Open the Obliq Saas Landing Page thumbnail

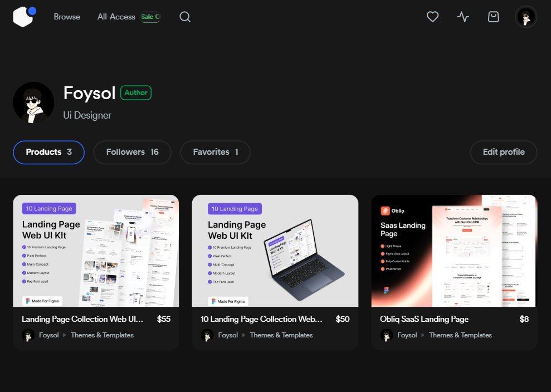pos(454,251)
